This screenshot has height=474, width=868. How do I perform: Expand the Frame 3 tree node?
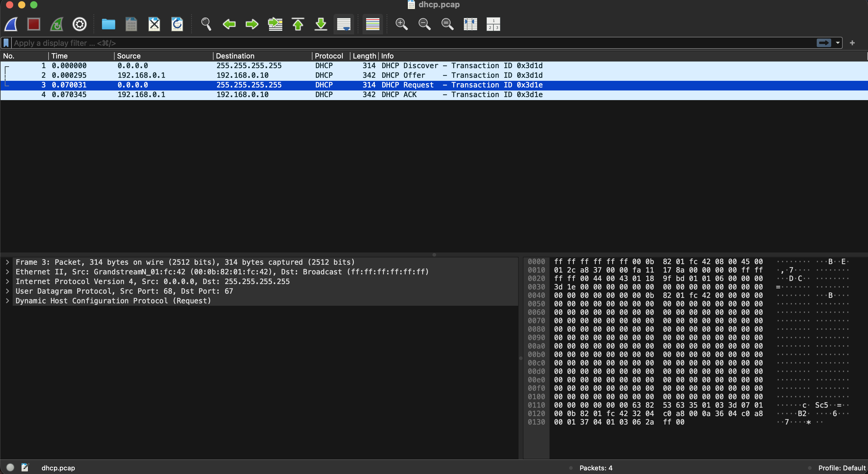tap(8, 262)
